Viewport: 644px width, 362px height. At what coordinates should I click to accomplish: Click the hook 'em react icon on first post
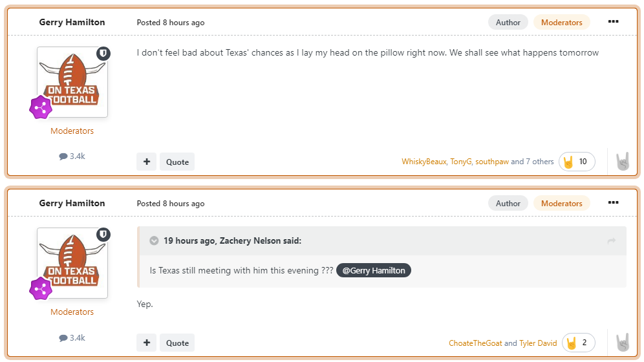(x=622, y=162)
